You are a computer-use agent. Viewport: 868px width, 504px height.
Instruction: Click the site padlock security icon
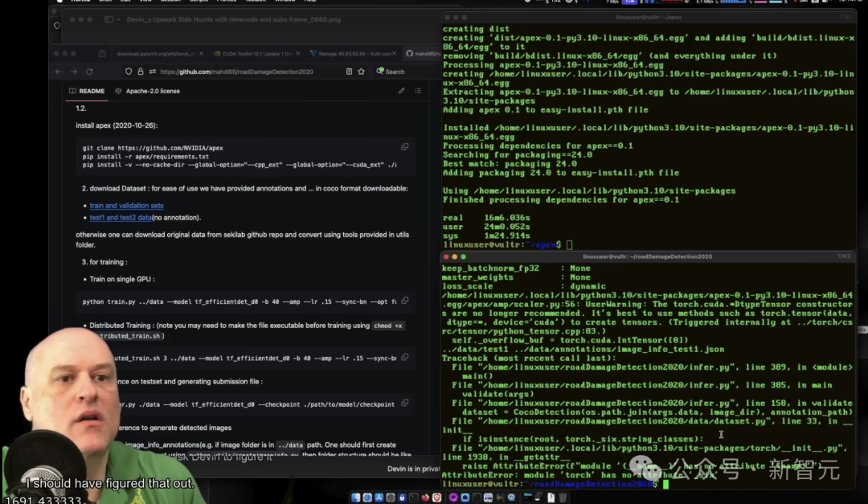141,72
